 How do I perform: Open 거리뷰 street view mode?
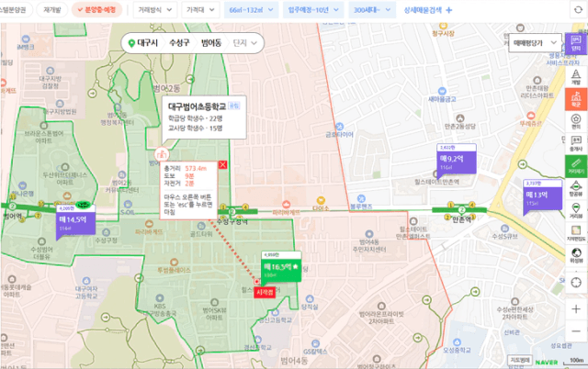coord(576,210)
